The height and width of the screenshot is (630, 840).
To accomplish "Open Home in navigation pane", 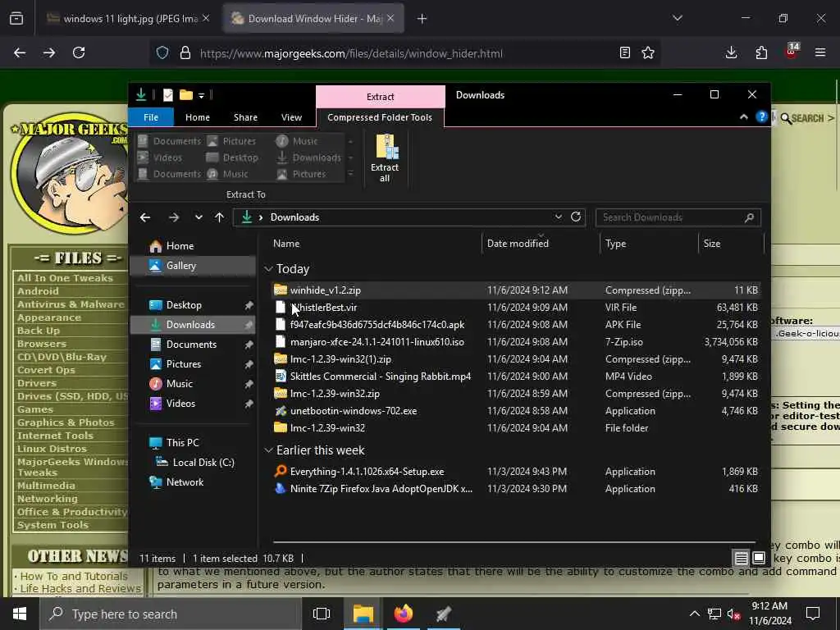I will 180,246.
